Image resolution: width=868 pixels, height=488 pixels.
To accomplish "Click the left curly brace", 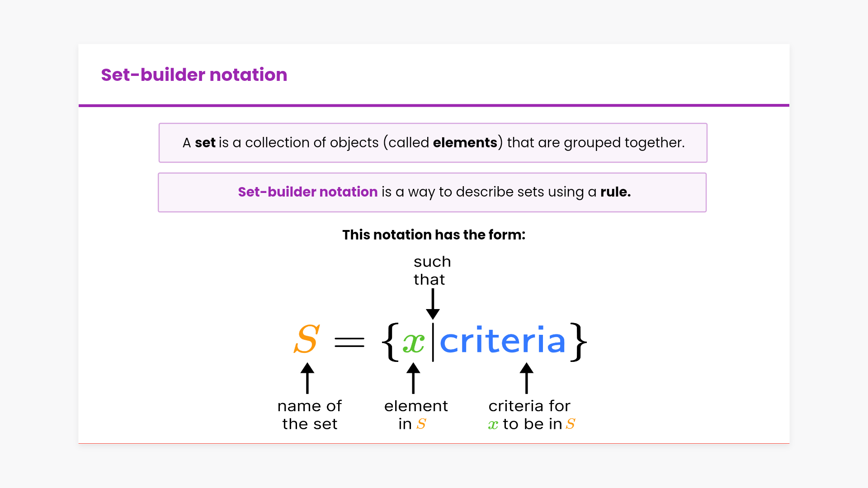I will 390,342.
